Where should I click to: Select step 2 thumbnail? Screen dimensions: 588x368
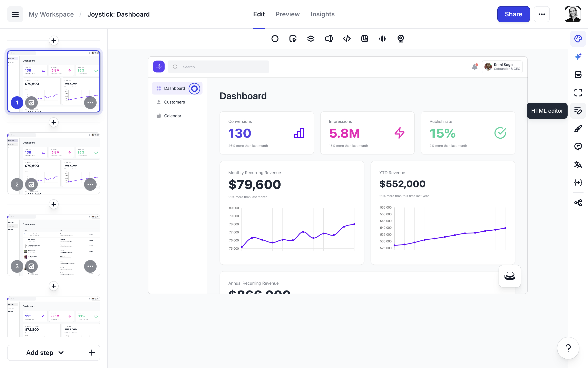(x=54, y=163)
